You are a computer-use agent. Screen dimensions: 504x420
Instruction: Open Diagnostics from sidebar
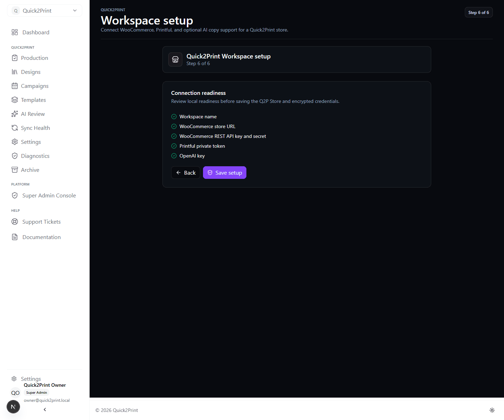pos(44,156)
